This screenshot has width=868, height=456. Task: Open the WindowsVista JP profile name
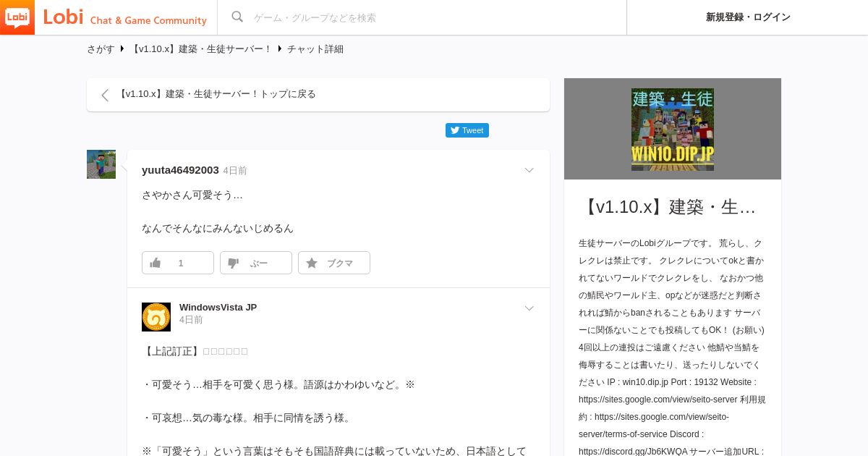click(218, 307)
